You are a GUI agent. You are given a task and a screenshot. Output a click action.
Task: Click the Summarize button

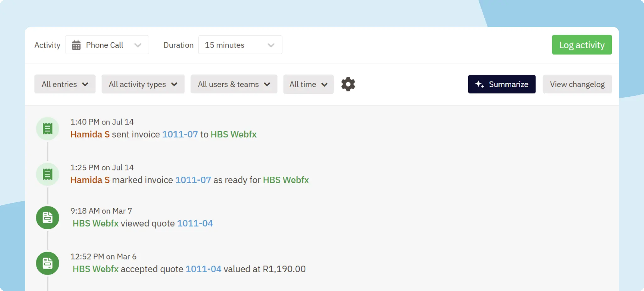click(x=502, y=84)
